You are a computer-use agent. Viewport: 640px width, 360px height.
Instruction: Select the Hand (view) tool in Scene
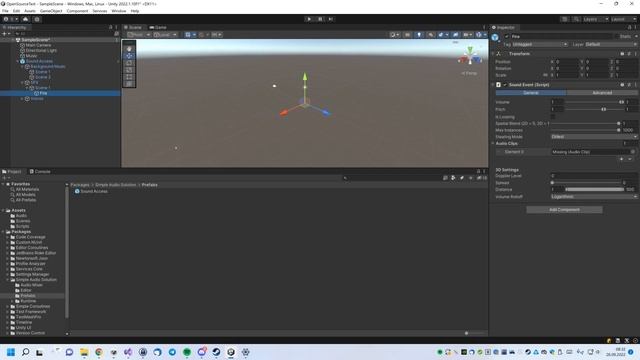pos(129,49)
